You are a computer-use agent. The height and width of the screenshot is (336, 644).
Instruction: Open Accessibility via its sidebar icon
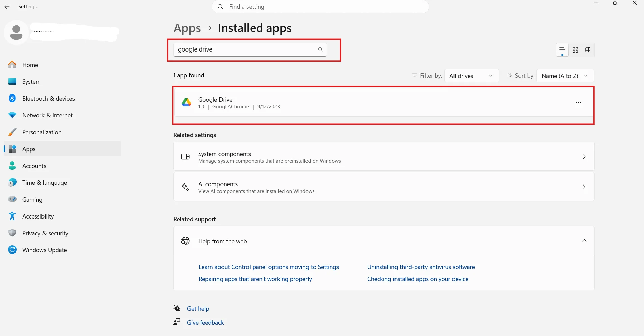[12, 216]
